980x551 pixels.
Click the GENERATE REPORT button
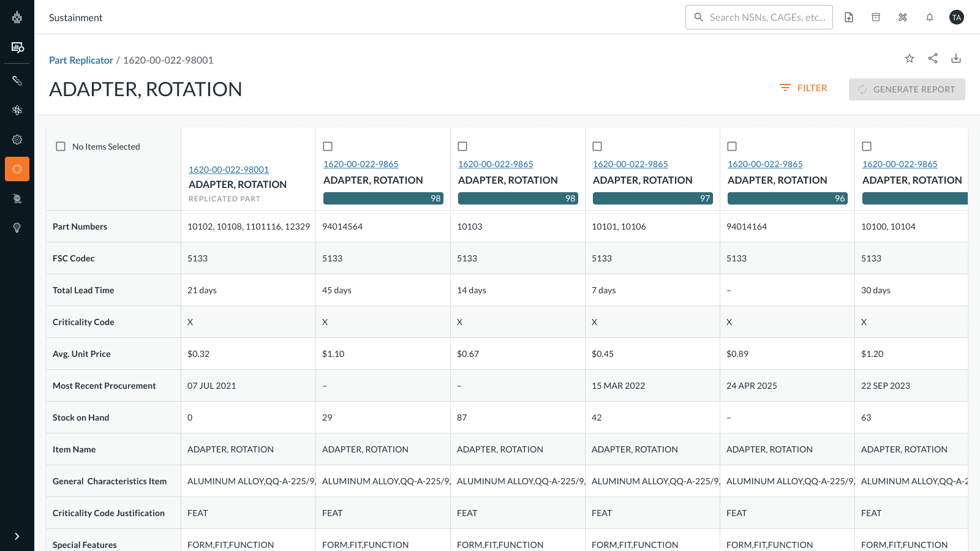tap(907, 89)
